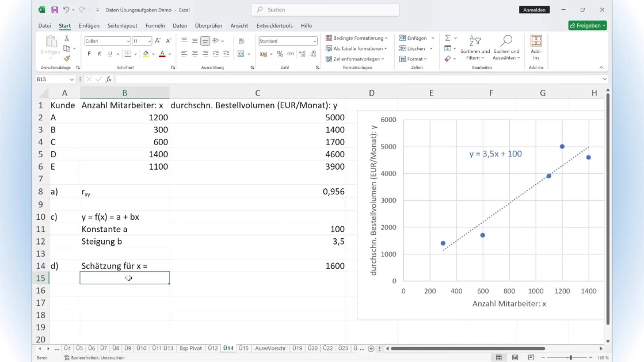Click the green Freigeben button
Image resolution: width=644 pixels, height=362 pixels.
coord(588,25)
